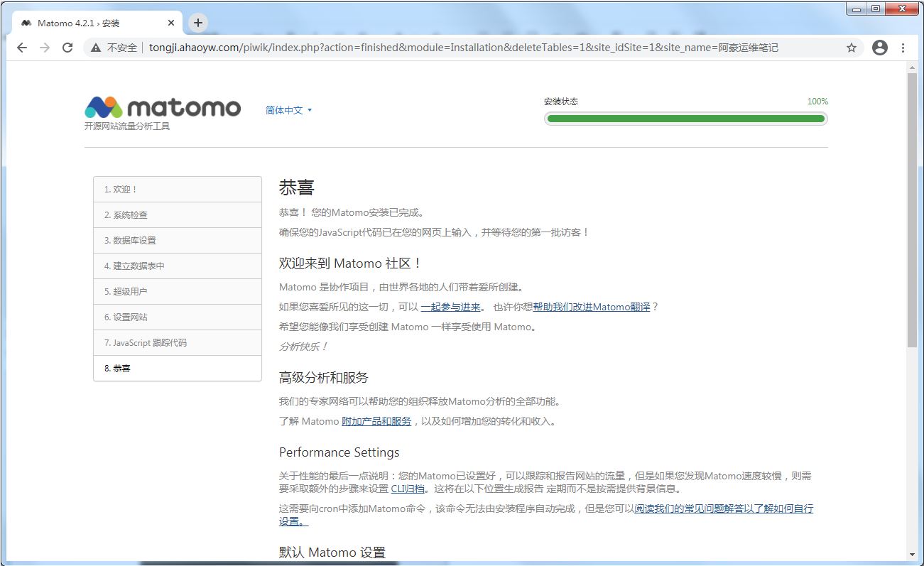Click the page scrollbar up arrow
The image size is (924, 566).
coord(912,67)
